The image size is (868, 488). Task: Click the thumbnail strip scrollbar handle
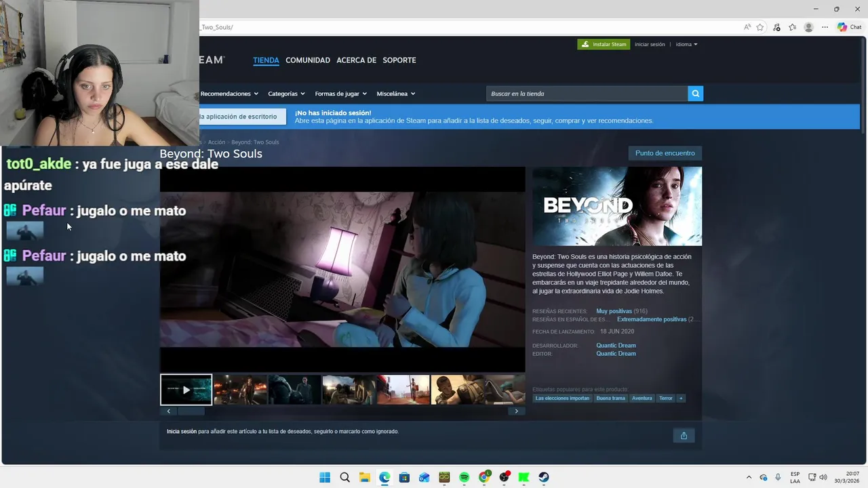(191, 411)
